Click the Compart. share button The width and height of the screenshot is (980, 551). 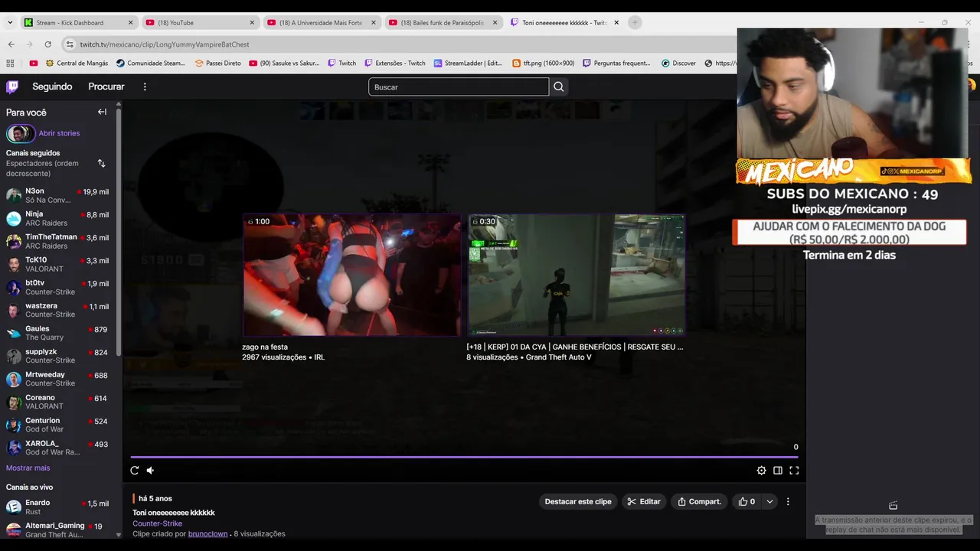click(x=700, y=502)
